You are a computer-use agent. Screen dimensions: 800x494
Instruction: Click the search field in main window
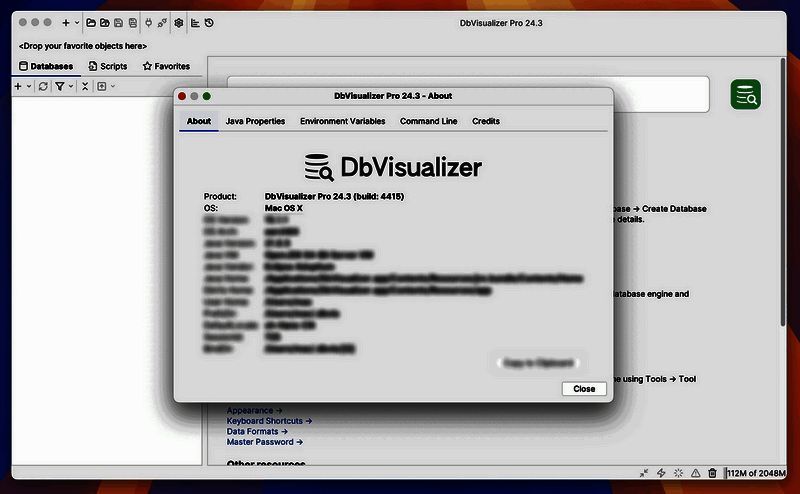point(468,94)
